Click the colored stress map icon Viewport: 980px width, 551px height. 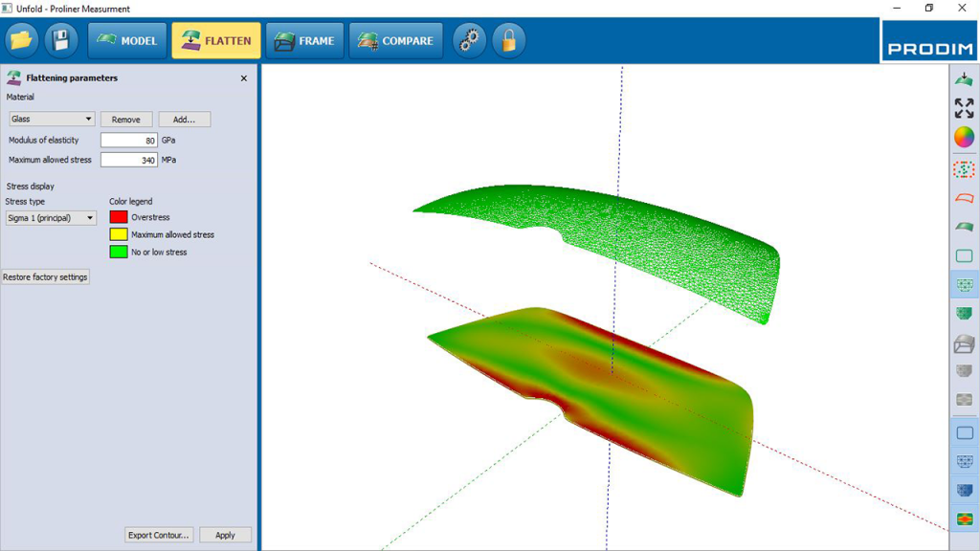[x=964, y=519]
